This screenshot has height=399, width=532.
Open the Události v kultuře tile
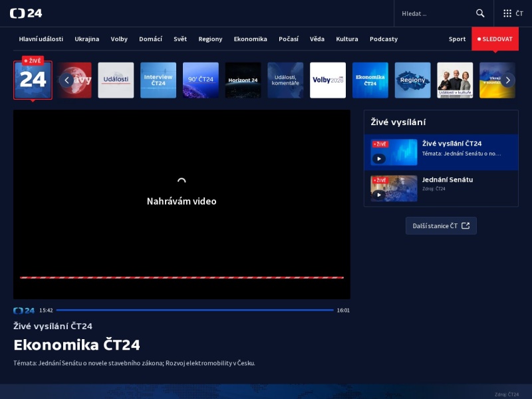455,80
